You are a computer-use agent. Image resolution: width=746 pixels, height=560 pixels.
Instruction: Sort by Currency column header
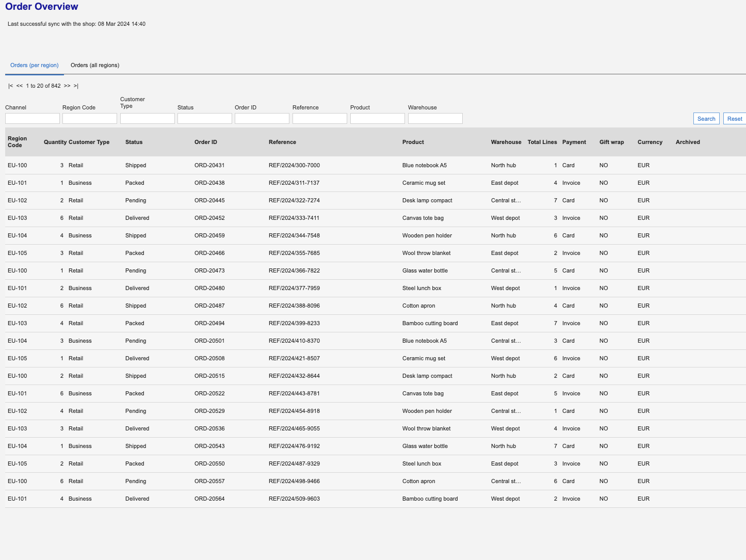650,142
